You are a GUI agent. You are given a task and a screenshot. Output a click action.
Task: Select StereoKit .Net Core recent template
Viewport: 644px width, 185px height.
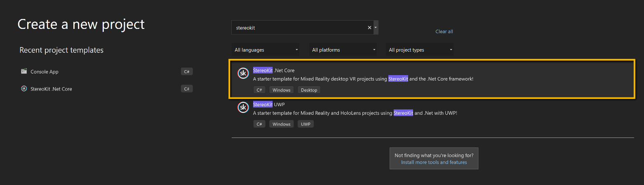coord(107,89)
